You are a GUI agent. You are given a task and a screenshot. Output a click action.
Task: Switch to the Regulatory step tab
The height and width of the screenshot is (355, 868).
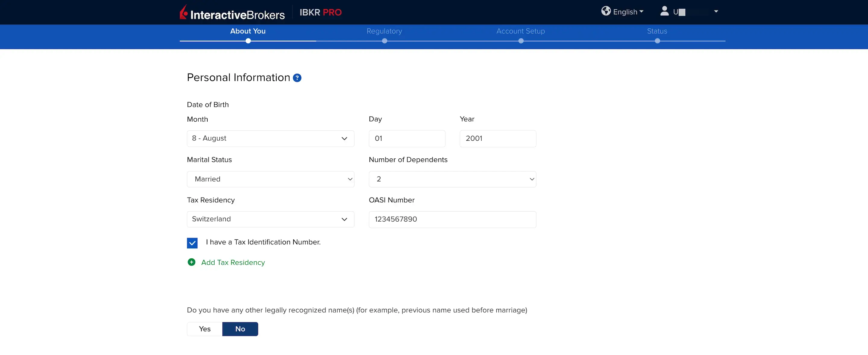click(384, 31)
